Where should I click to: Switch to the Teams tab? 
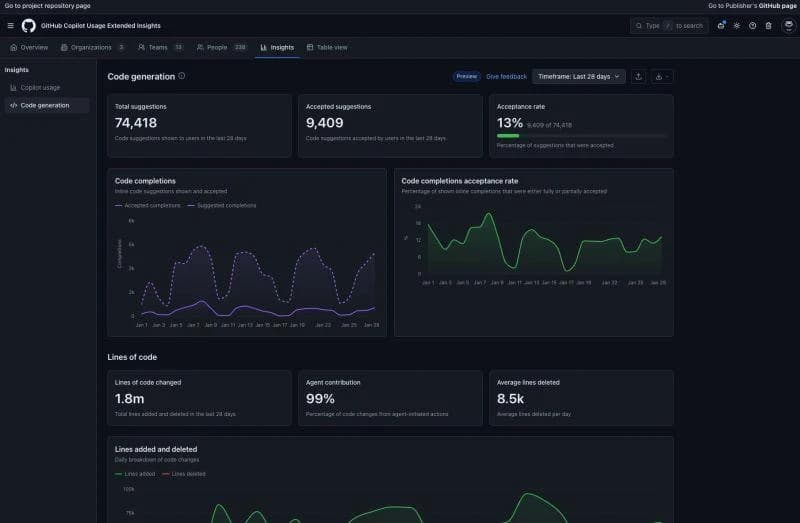(x=161, y=47)
